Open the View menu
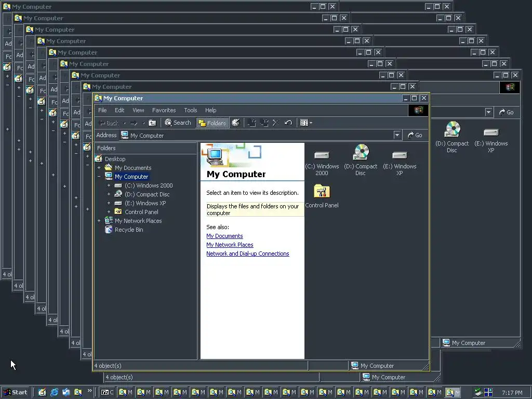The height and width of the screenshot is (399, 532). [x=138, y=110]
